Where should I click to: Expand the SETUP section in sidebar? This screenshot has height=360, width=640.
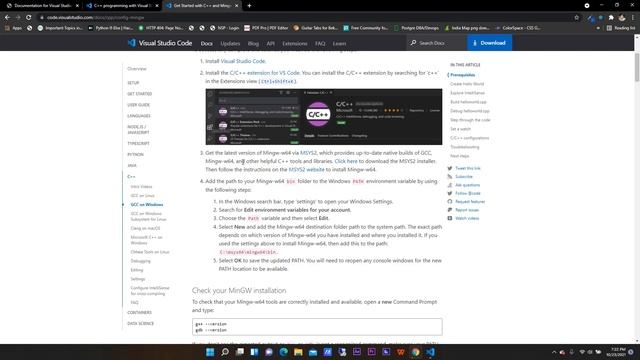133,83
